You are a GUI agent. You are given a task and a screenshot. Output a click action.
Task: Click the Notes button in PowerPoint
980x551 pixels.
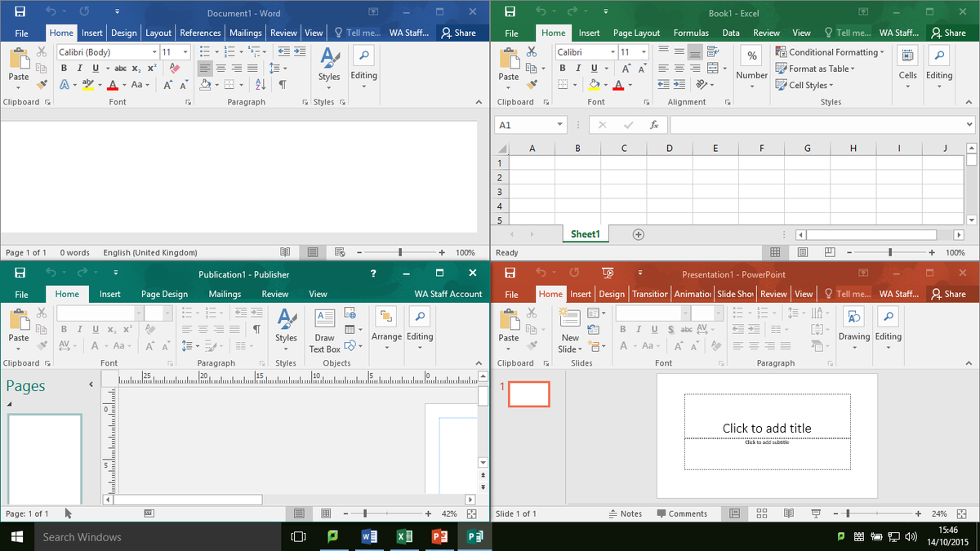click(x=627, y=513)
